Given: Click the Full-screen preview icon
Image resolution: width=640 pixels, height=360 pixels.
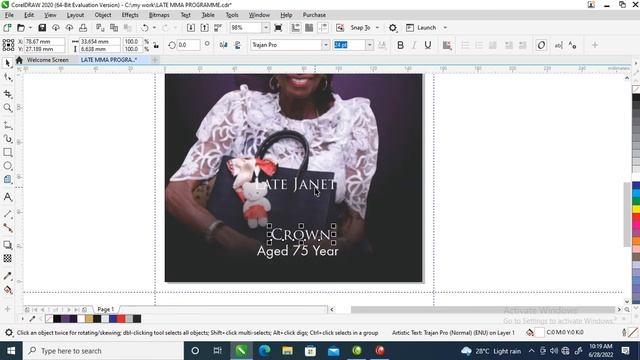Looking at the screenshot, I should (278, 28).
